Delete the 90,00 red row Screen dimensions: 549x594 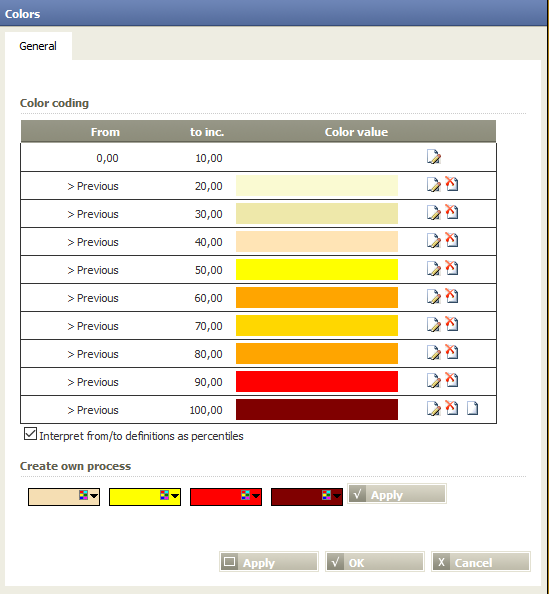[x=451, y=380]
